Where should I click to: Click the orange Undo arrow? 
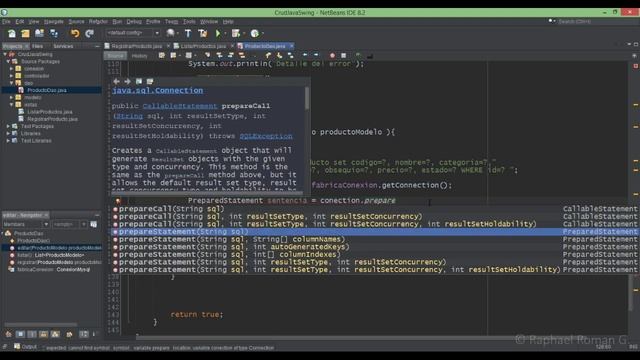[x=75, y=33]
